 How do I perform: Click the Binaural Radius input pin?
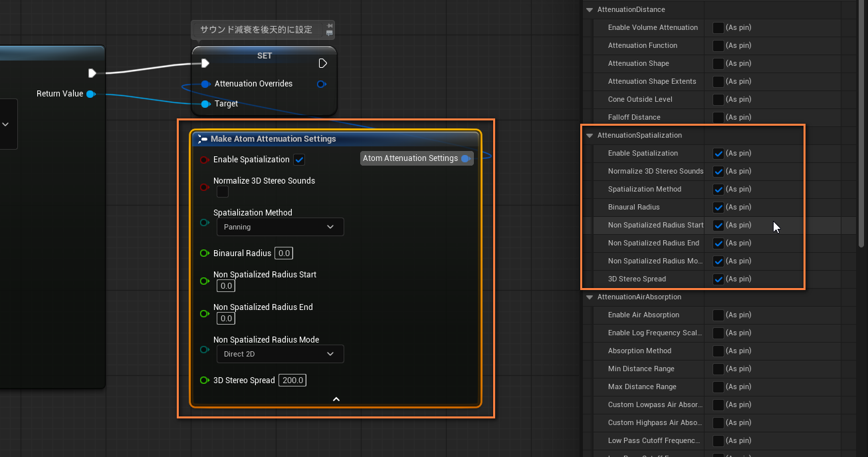(205, 253)
